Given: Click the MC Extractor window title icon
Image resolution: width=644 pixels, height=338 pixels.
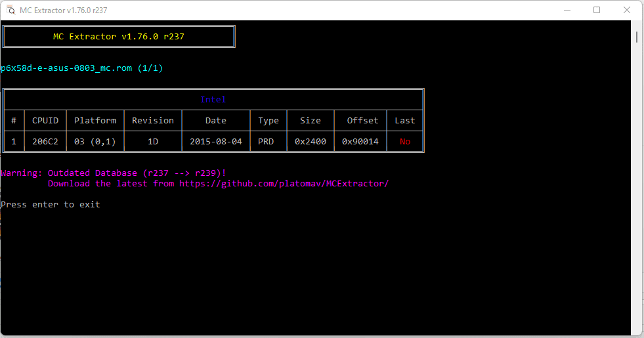Looking at the screenshot, I should pos(11,11).
